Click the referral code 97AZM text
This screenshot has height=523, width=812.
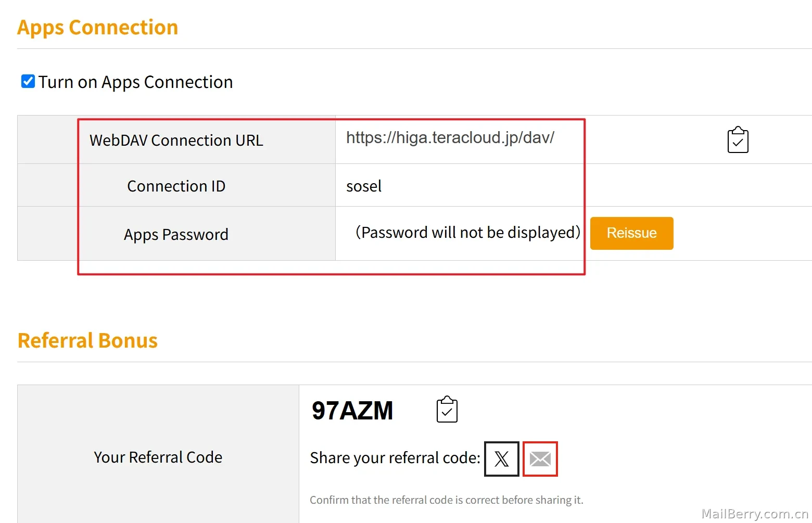(352, 410)
